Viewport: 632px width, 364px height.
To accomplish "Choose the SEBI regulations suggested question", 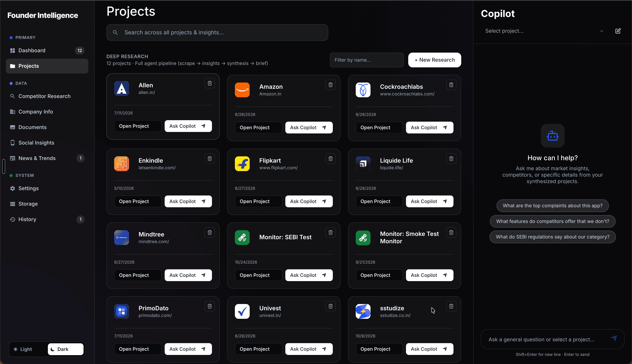I will [x=552, y=237].
